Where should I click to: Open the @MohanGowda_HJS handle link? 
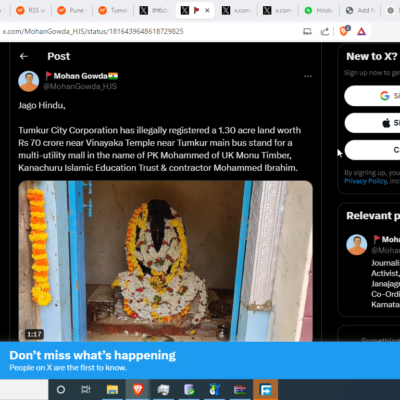click(80, 87)
